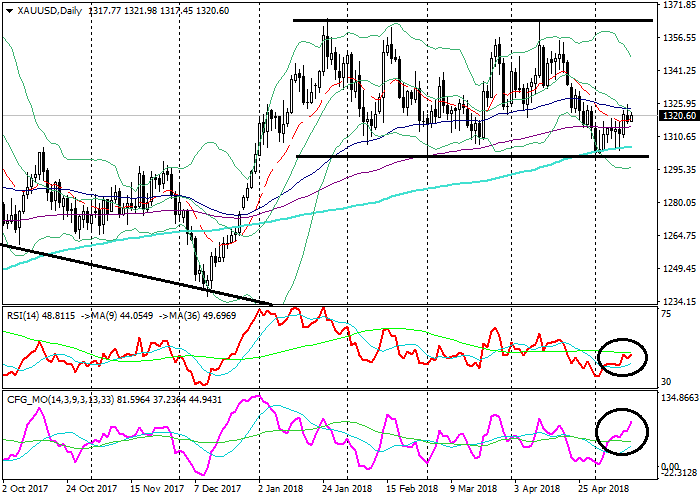The width and height of the screenshot is (700, 500).
Task: Click the 1371.80 price axis label
Action: tap(678, 5)
